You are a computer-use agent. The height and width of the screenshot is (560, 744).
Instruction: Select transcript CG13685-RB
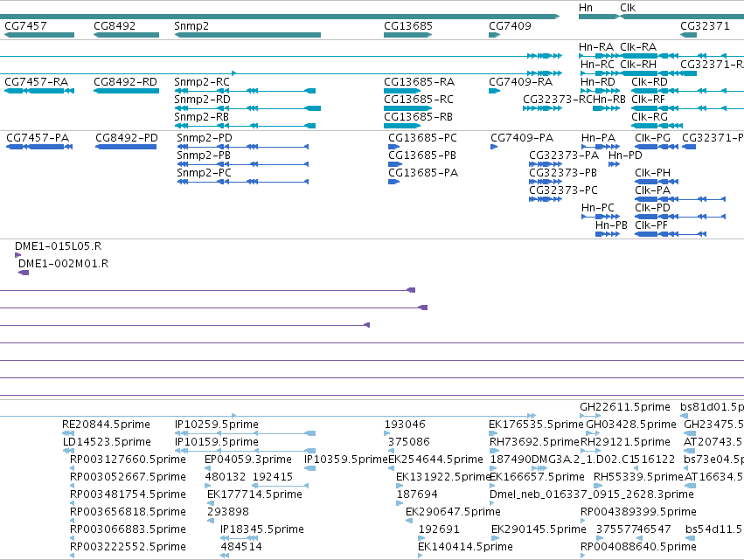(x=418, y=117)
